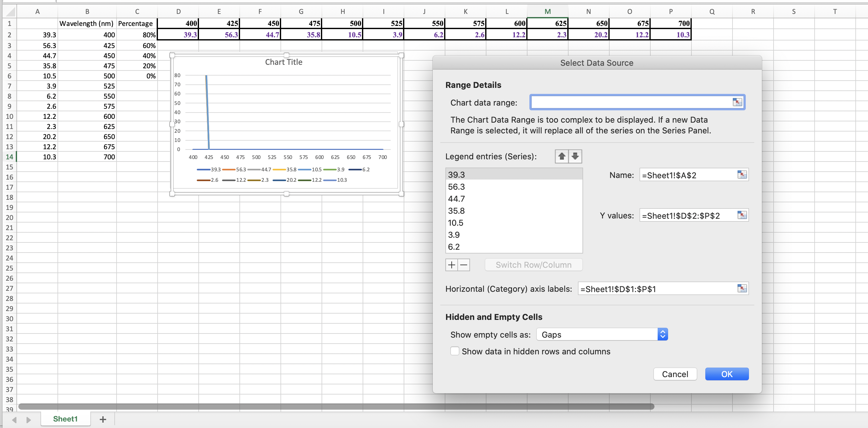Select the 44.7 series in the legend list
Viewport: 868px width, 428px height.
[x=514, y=199]
